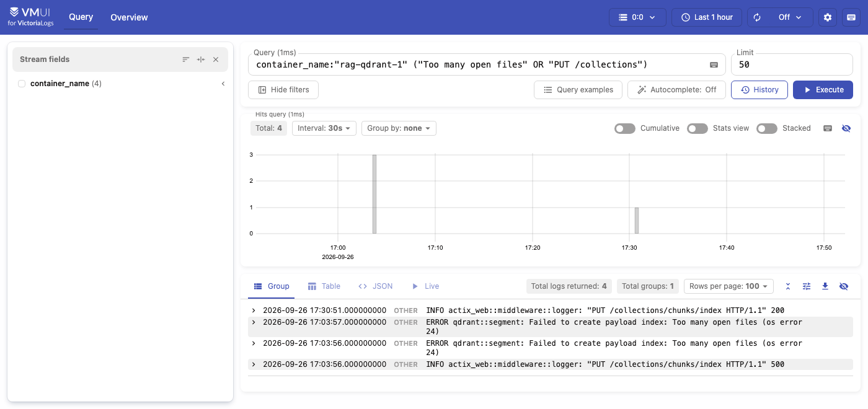The image size is (868, 409).
Task: Toggle Autocomplete Off button
Action: click(676, 90)
